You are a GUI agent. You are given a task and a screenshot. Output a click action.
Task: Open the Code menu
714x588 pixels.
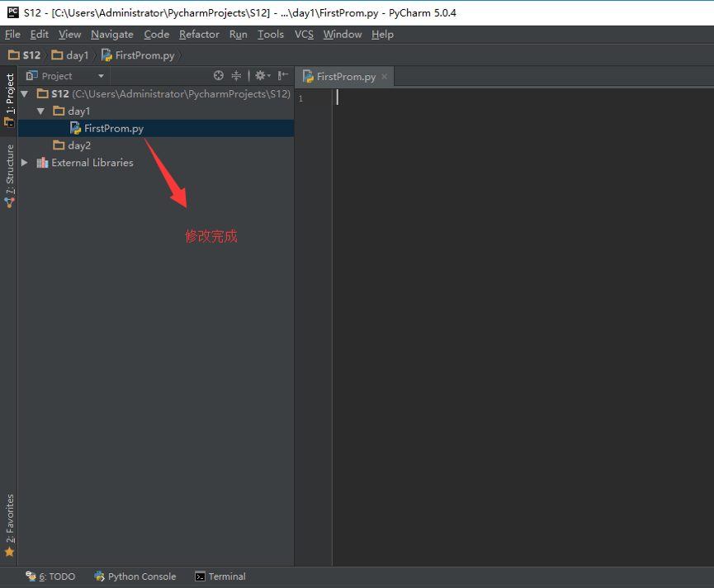[157, 34]
